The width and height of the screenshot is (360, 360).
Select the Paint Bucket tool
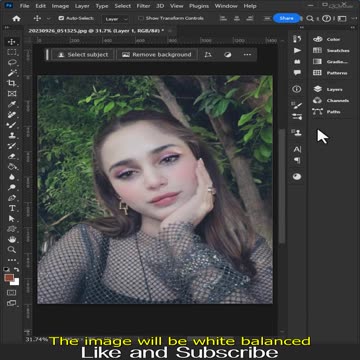(12, 166)
